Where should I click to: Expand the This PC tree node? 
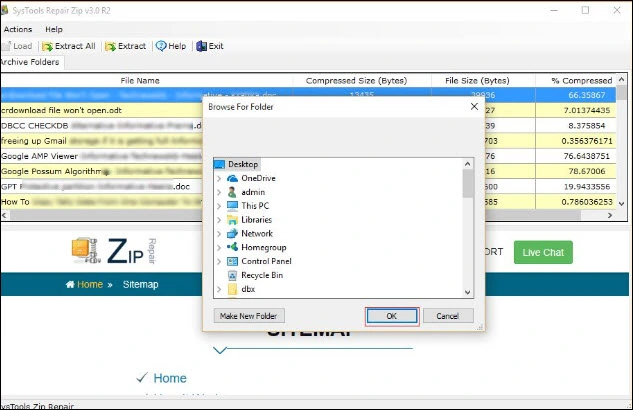point(219,206)
